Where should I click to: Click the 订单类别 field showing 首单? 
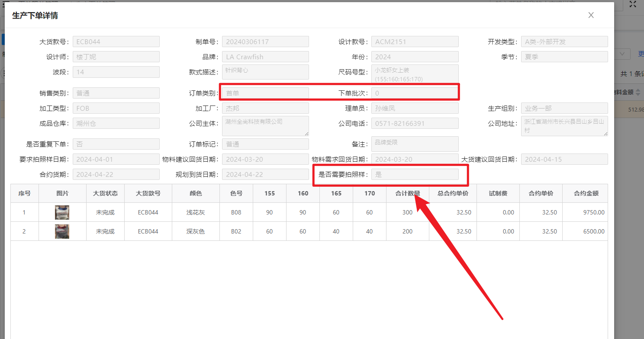coord(265,93)
